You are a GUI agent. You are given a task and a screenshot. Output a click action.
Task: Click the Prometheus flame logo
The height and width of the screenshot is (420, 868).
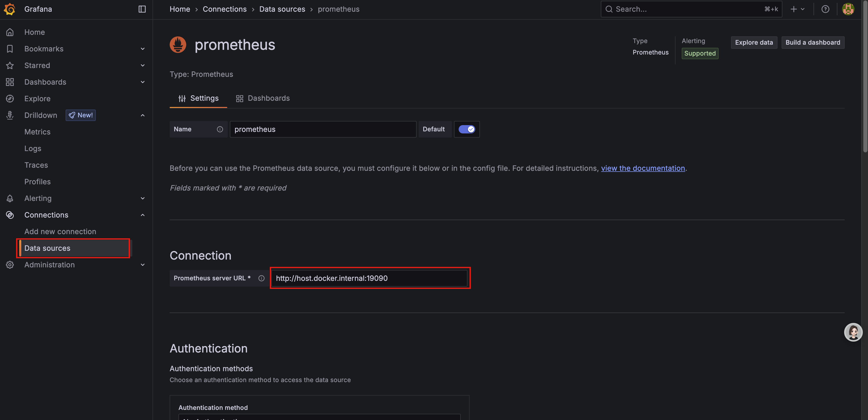click(x=178, y=44)
